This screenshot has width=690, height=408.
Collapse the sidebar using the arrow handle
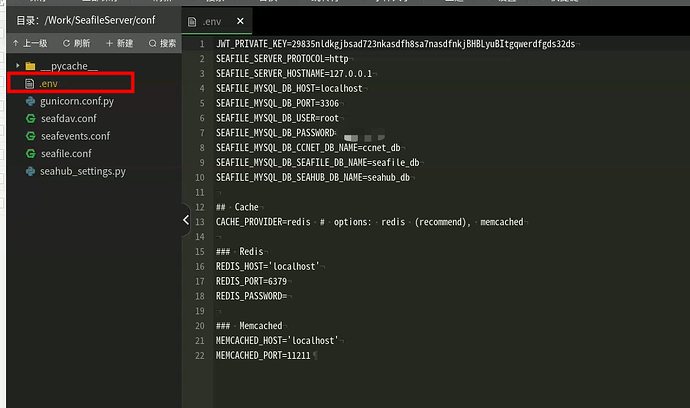point(186,220)
